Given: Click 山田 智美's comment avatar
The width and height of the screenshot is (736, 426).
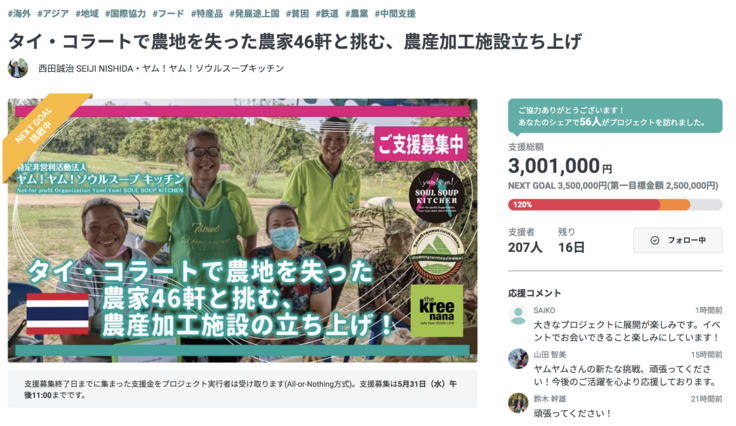Looking at the screenshot, I should [518, 359].
